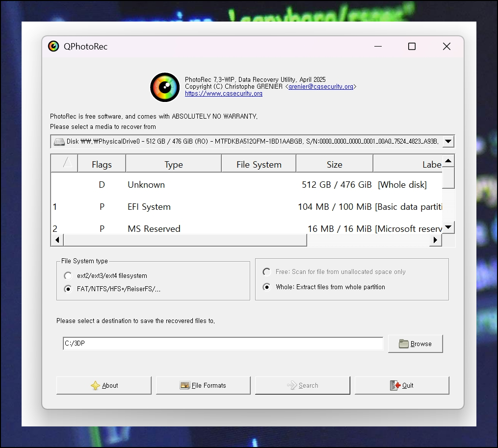Click the arrow icon on Search button
Image resolution: width=498 pixels, height=448 pixels.
click(x=292, y=385)
